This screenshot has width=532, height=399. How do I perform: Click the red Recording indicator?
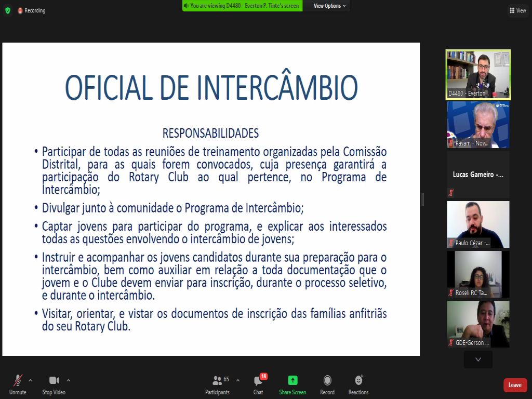pyautogui.click(x=32, y=10)
